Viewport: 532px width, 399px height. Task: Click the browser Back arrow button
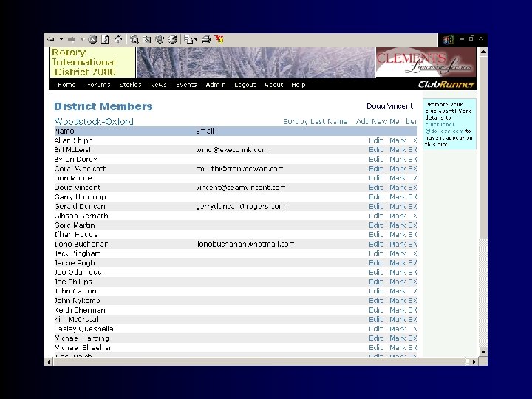pyautogui.click(x=51, y=40)
